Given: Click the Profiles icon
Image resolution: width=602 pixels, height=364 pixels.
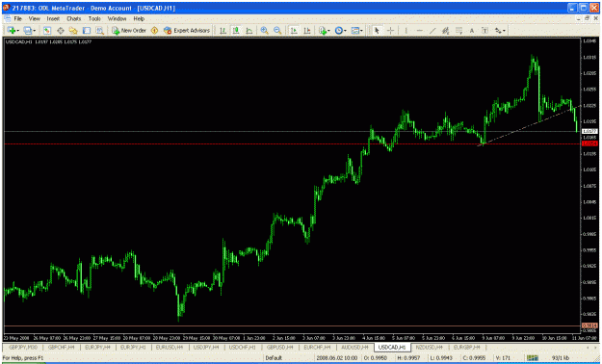Looking at the screenshot, I should 27,31.
